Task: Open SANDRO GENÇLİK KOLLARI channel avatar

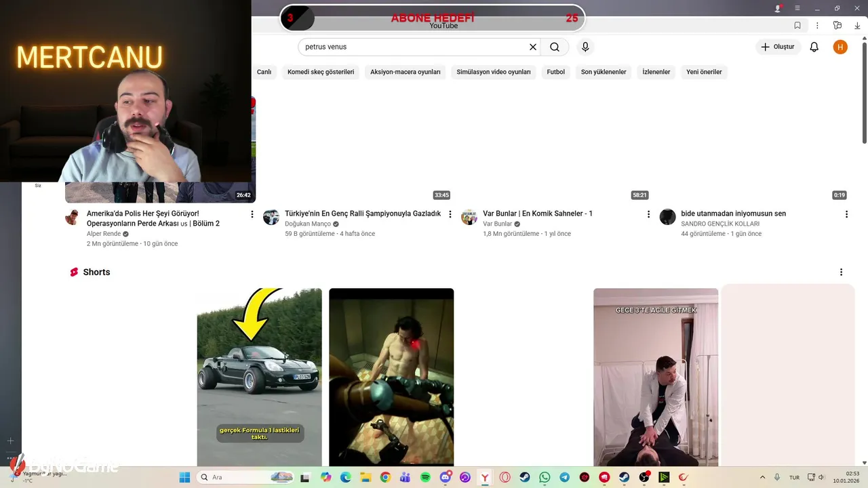Action: click(x=668, y=217)
